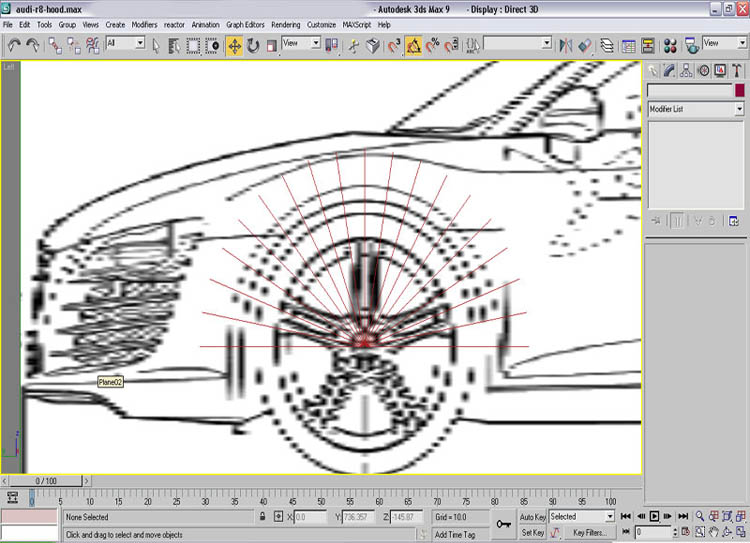Toggle the selection lock padlock

point(262,517)
